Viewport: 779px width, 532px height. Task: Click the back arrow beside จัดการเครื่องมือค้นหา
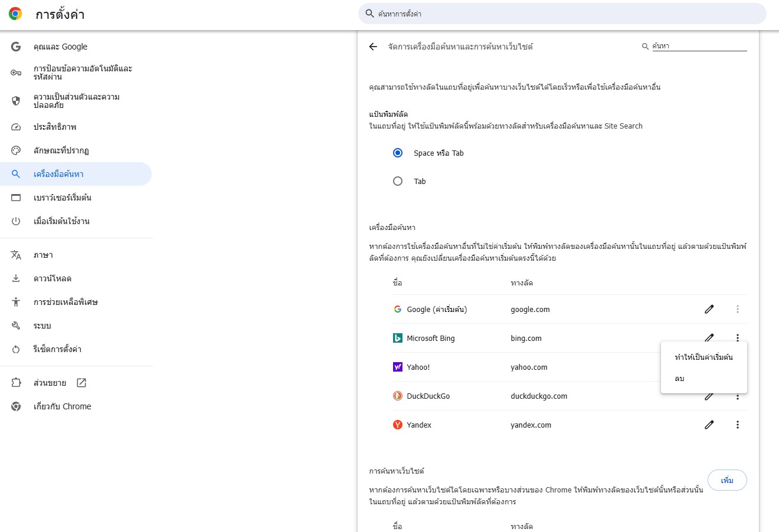click(373, 47)
